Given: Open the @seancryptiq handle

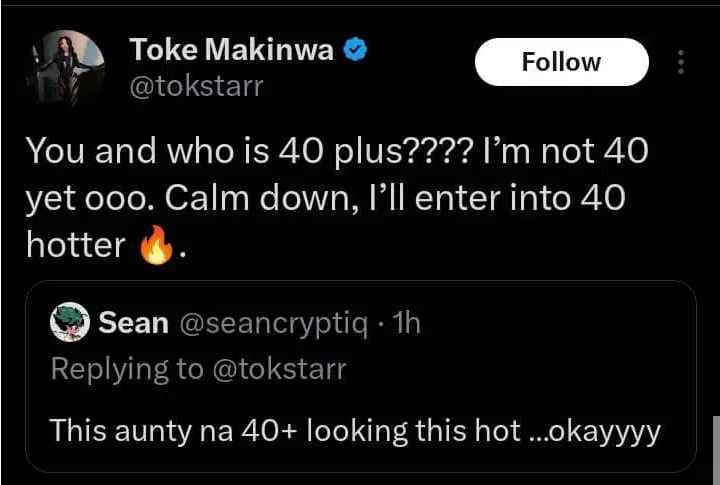Looking at the screenshot, I should tap(274, 324).
